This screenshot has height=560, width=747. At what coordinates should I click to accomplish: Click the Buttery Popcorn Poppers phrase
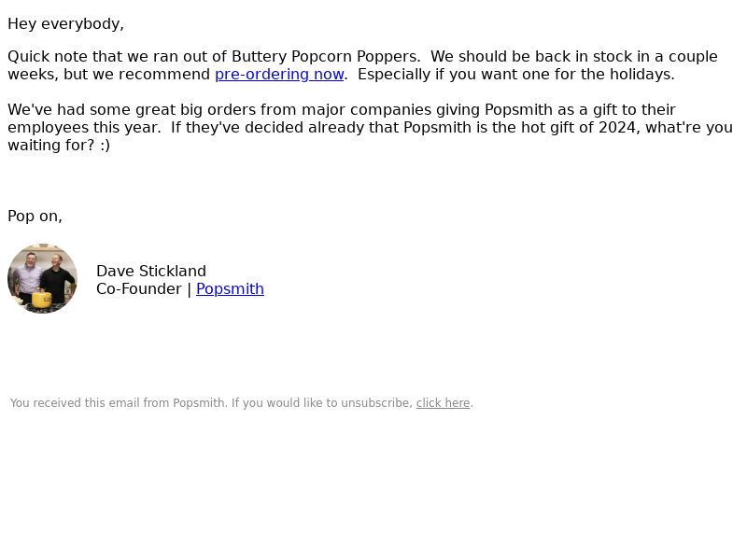(x=326, y=57)
